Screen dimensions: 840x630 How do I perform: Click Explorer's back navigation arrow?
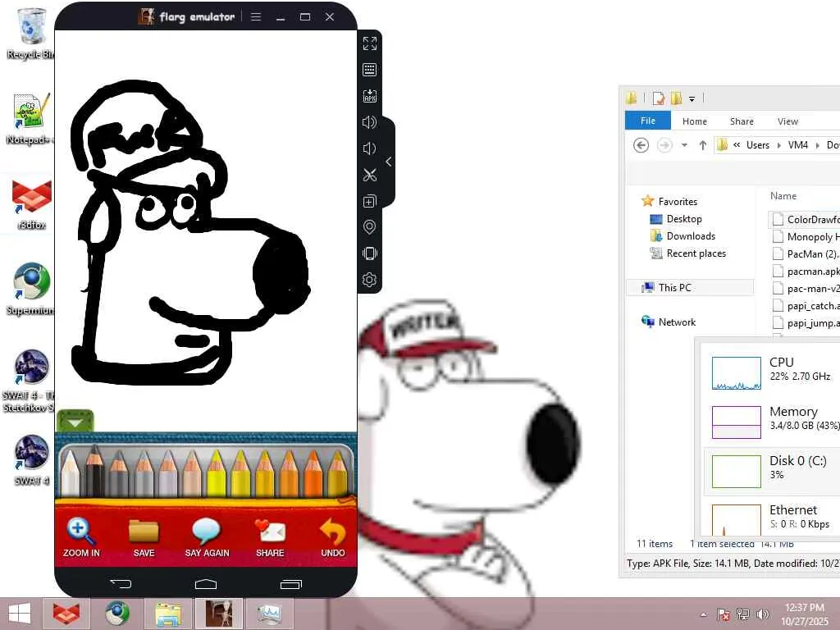[641, 145]
